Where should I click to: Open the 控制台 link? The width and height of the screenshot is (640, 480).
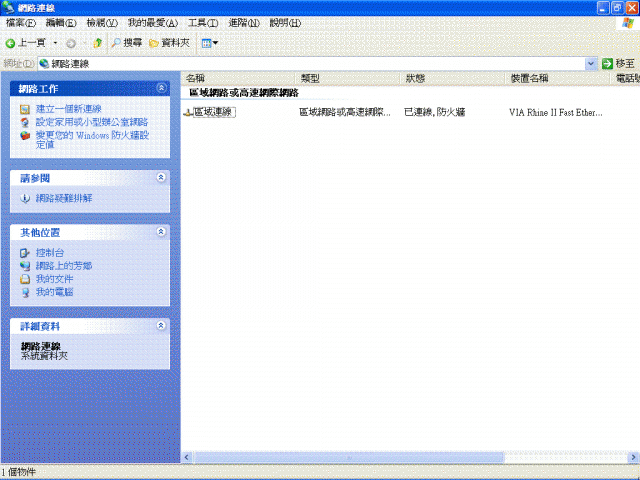tap(50, 253)
